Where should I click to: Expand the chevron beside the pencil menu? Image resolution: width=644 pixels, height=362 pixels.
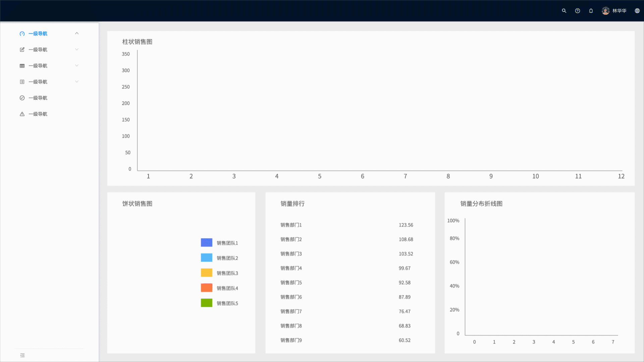(x=77, y=49)
